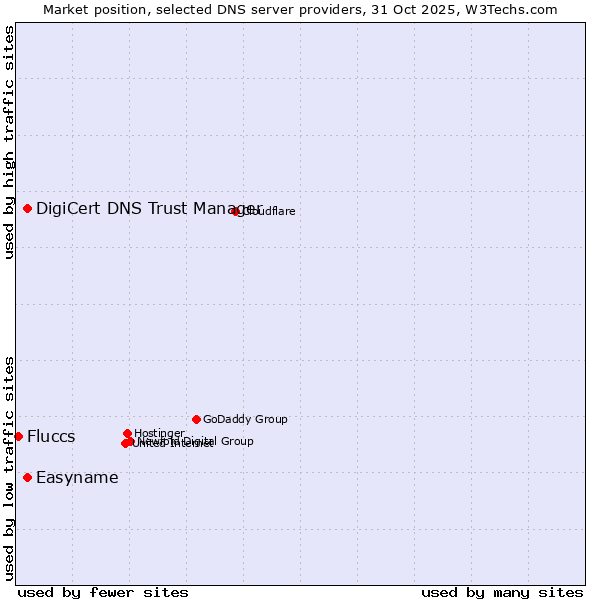This screenshot has width=600, height=600.
Task: Click the Hostinger red data point
Action: click(x=127, y=433)
